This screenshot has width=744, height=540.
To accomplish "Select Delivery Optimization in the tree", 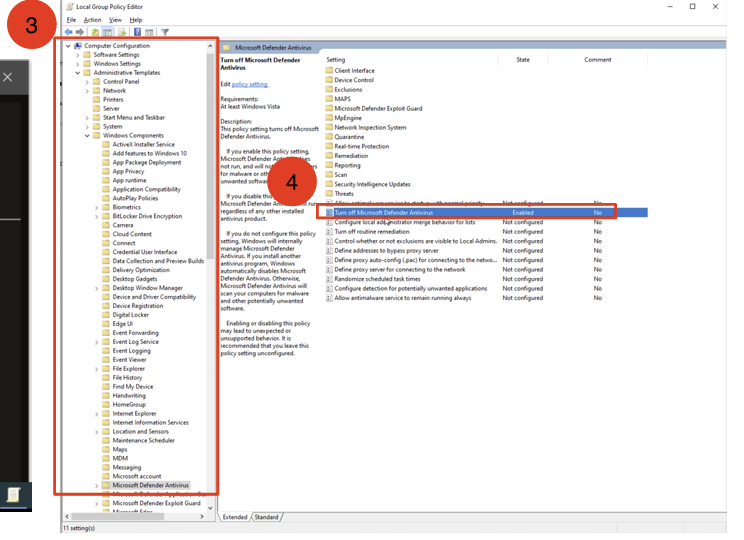I will pyautogui.click(x=141, y=270).
